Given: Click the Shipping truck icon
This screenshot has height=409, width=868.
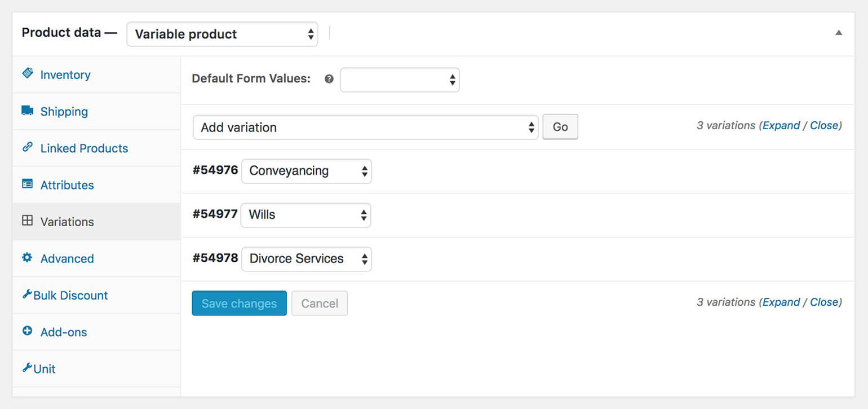Looking at the screenshot, I should click(x=28, y=111).
